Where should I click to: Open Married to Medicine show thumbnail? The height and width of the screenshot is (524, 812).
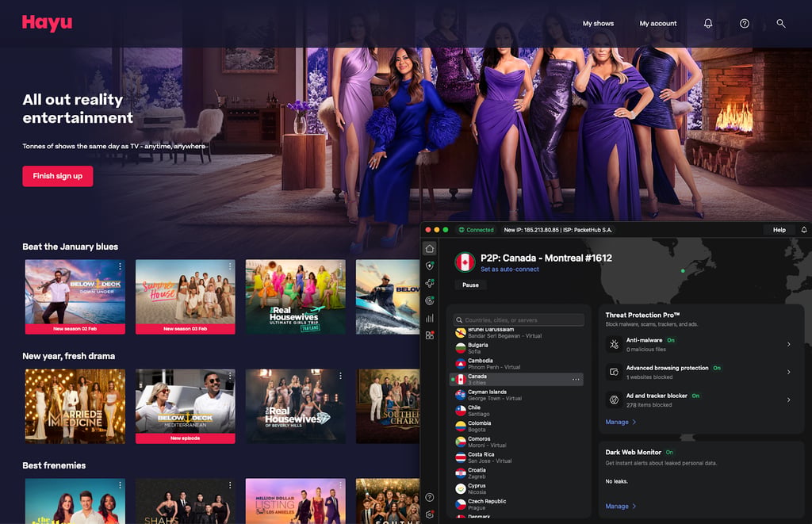pyautogui.click(x=75, y=406)
